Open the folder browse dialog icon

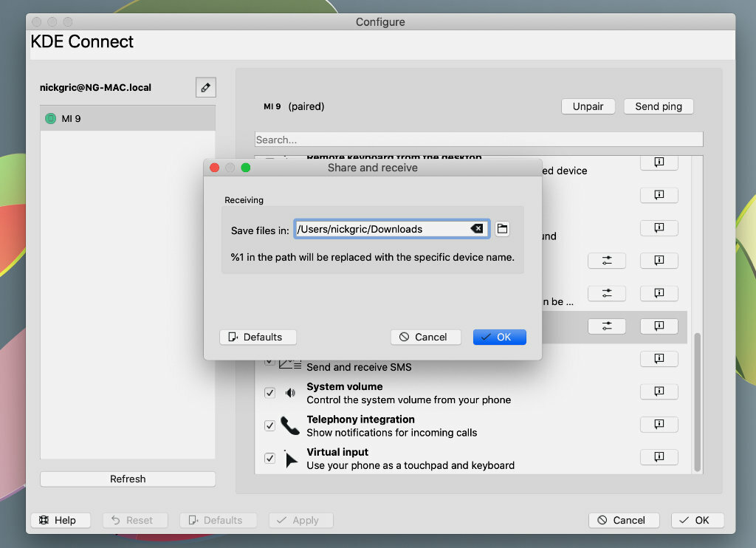click(x=502, y=229)
